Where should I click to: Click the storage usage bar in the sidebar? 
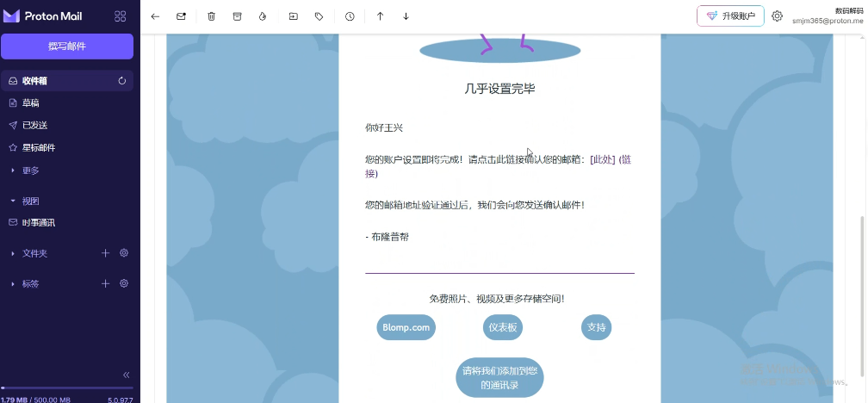[x=67, y=388]
